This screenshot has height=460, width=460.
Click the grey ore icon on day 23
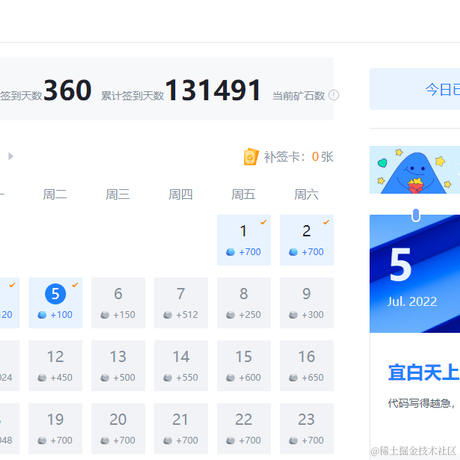click(293, 440)
